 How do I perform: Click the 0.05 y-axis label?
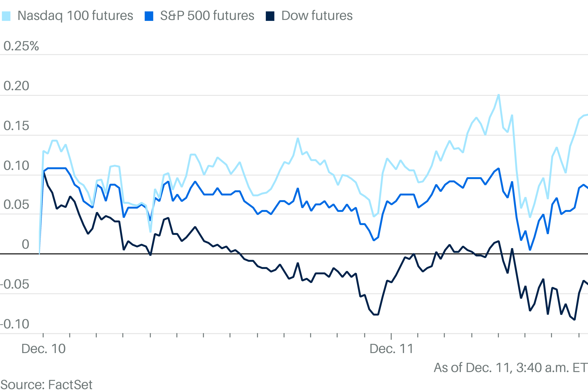16,205
